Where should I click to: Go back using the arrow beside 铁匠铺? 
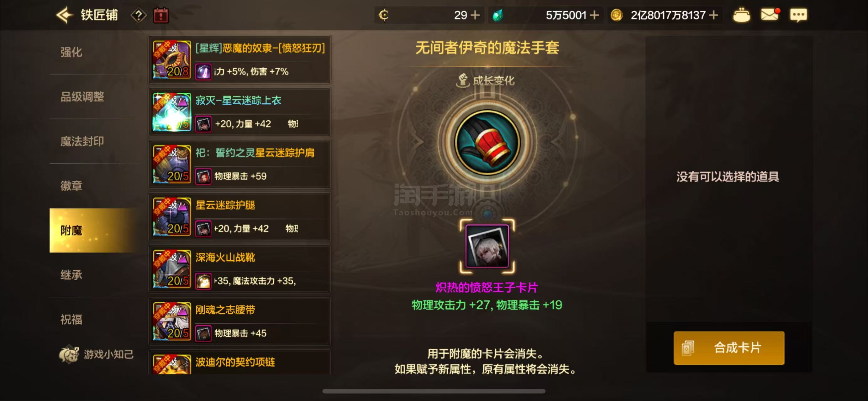coord(64,15)
